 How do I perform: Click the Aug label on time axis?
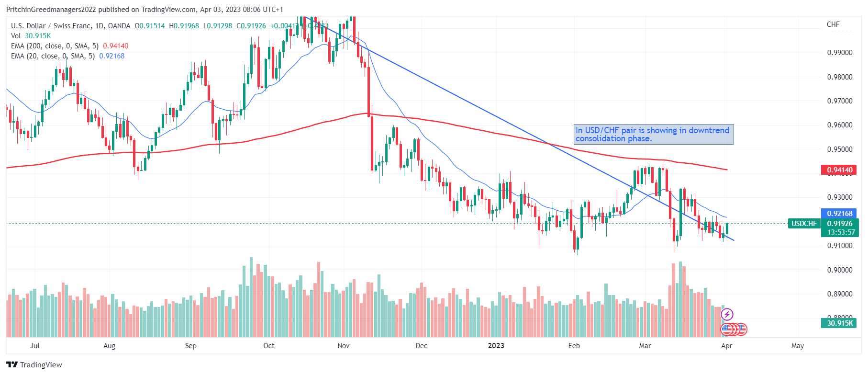pyautogui.click(x=110, y=346)
